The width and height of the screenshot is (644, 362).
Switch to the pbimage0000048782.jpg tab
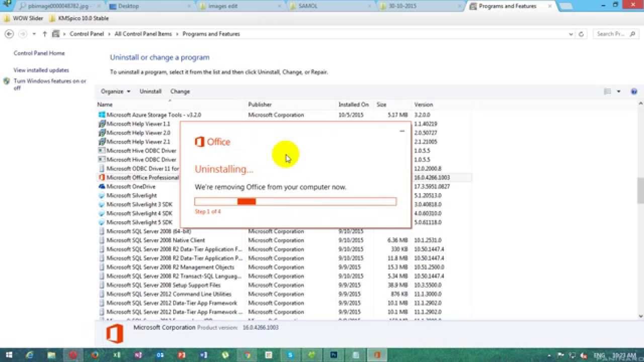coord(59,6)
